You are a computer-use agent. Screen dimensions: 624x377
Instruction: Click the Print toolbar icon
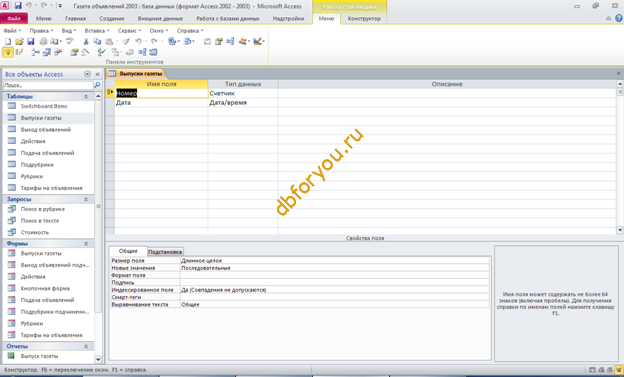[x=43, y=41]
